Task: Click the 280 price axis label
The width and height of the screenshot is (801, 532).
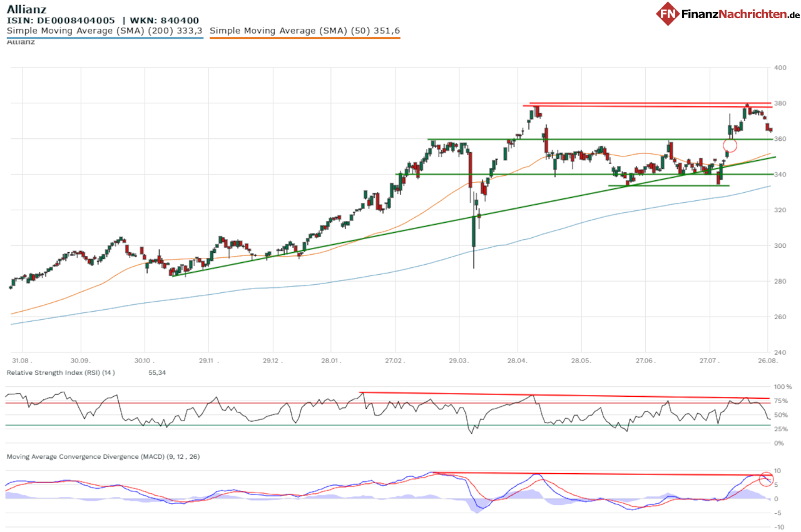Action: [780, 282]
